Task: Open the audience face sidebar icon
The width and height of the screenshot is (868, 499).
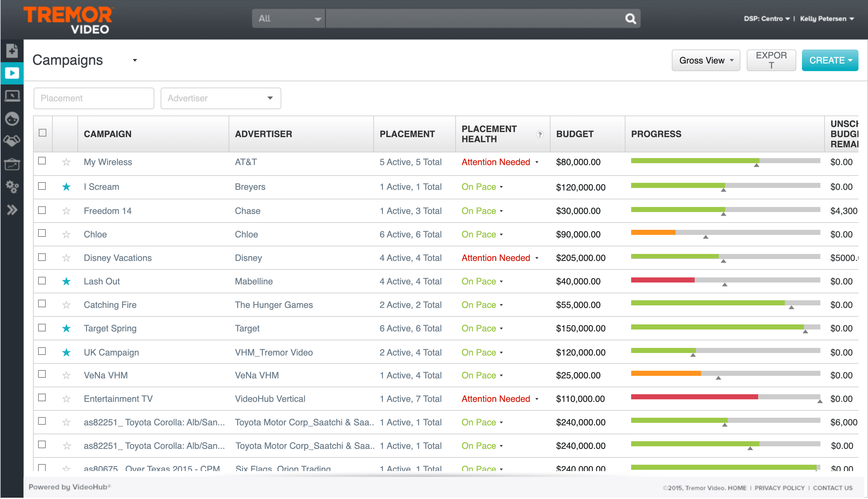Action: [12, 119]
